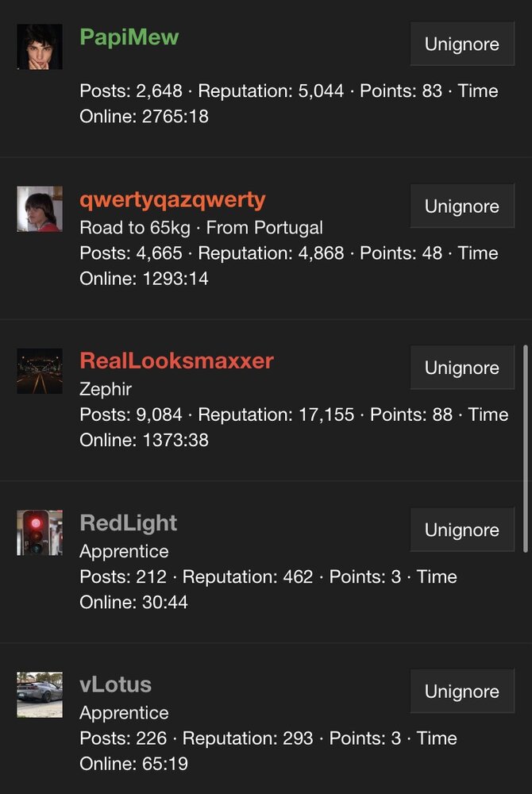Image resolution: width=532 pixels, height=794 pixels.
Task: Open RealLooksmaxxer's night road avatar
Action: coord(40,371)
